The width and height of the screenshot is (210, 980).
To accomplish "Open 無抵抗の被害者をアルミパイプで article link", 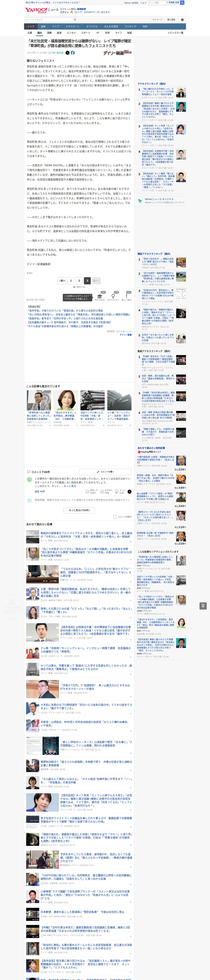I will click(x=86, y=535).
